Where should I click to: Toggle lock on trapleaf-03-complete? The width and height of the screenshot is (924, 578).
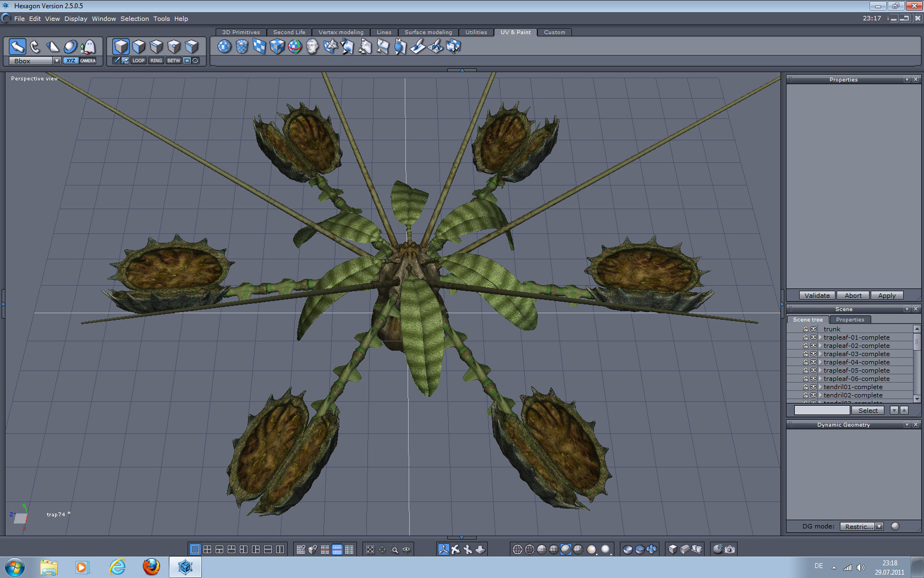tap(806, 354)
